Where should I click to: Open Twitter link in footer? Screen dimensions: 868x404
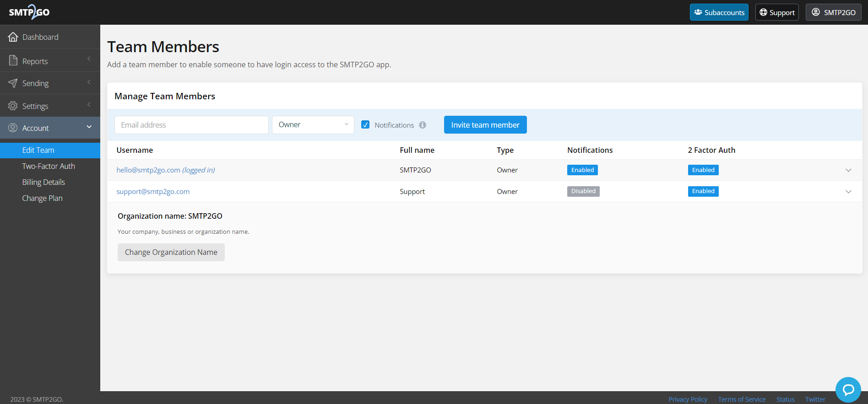click(815, 399)
